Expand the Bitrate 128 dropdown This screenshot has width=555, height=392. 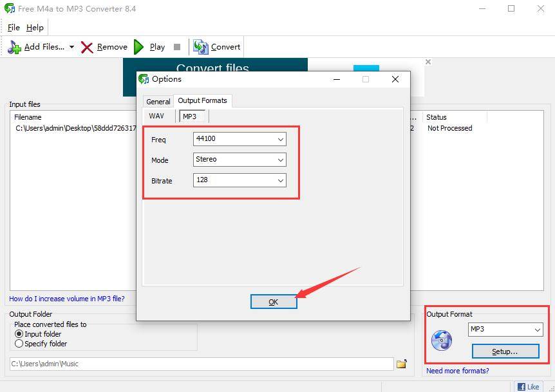click(x=281, y=181)
